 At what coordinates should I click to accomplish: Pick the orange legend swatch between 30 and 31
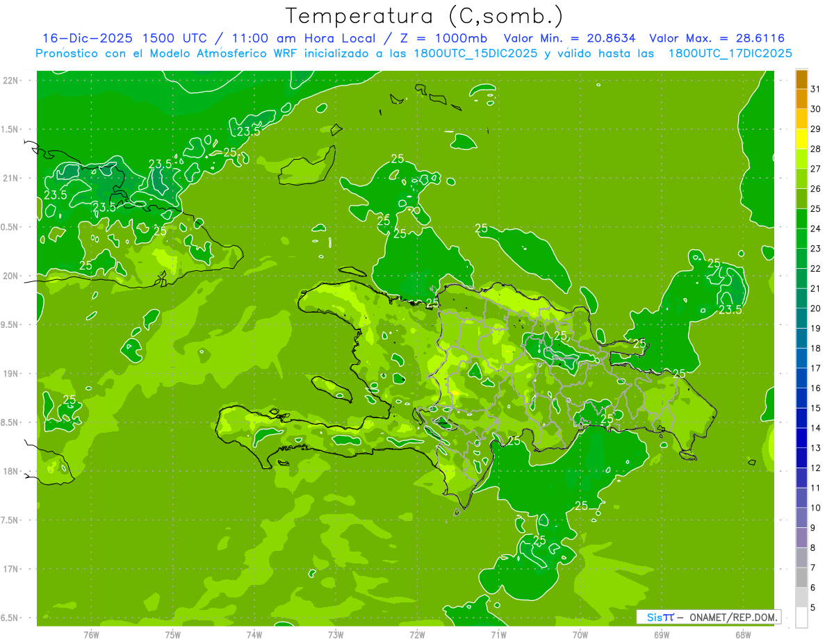coord(801,99)
